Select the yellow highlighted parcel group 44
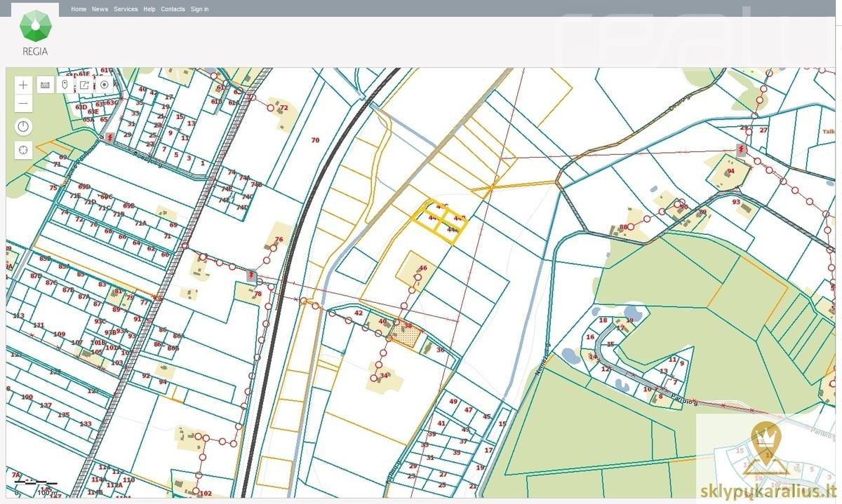Screen dimensions: 842x504 pos(439,222)
